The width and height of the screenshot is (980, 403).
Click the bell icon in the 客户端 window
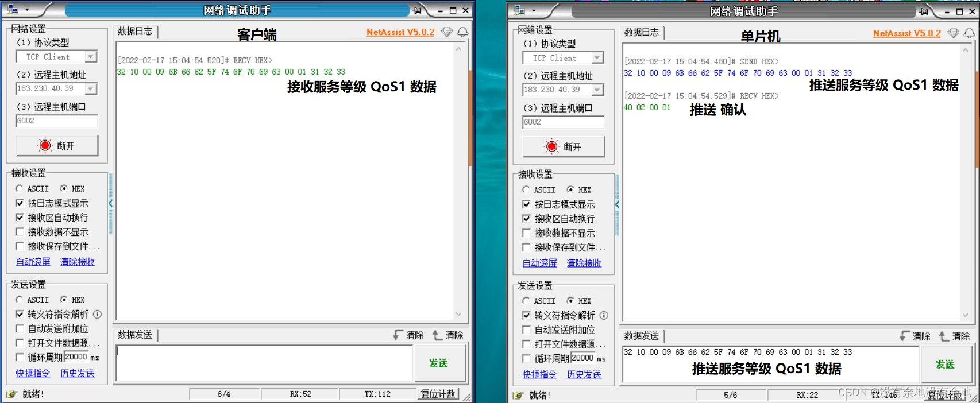[x=462, y=32]
